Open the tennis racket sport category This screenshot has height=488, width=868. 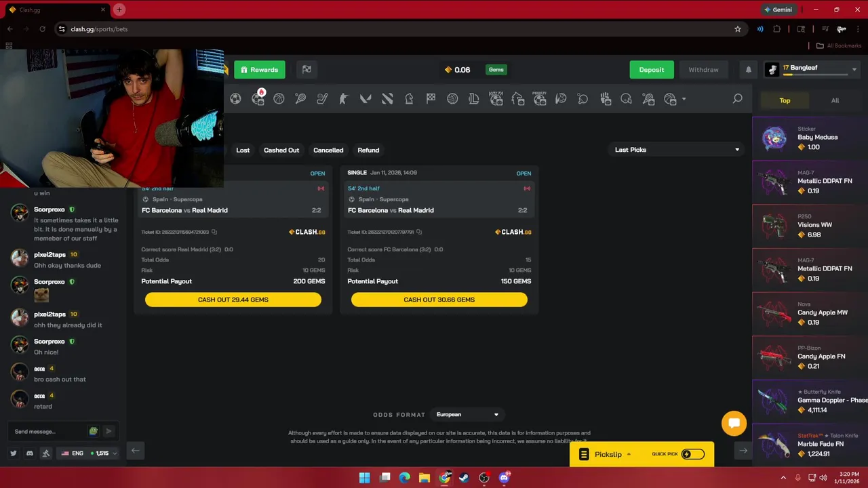click(x=300, y=99)
